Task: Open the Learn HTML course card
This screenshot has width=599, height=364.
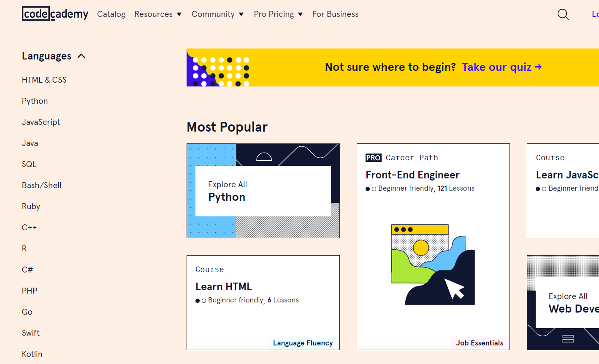Action: click(x=224, y=286)
